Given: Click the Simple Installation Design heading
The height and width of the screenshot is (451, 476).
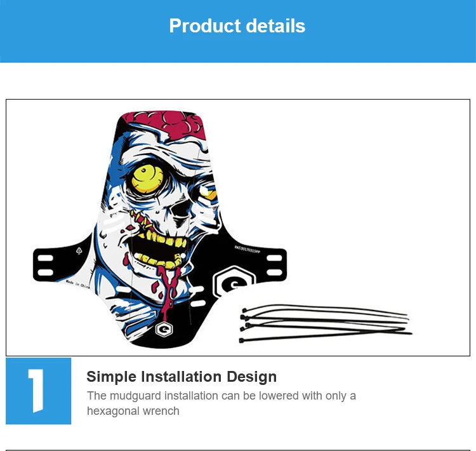Looking at the screenshot, I should 182,377.
